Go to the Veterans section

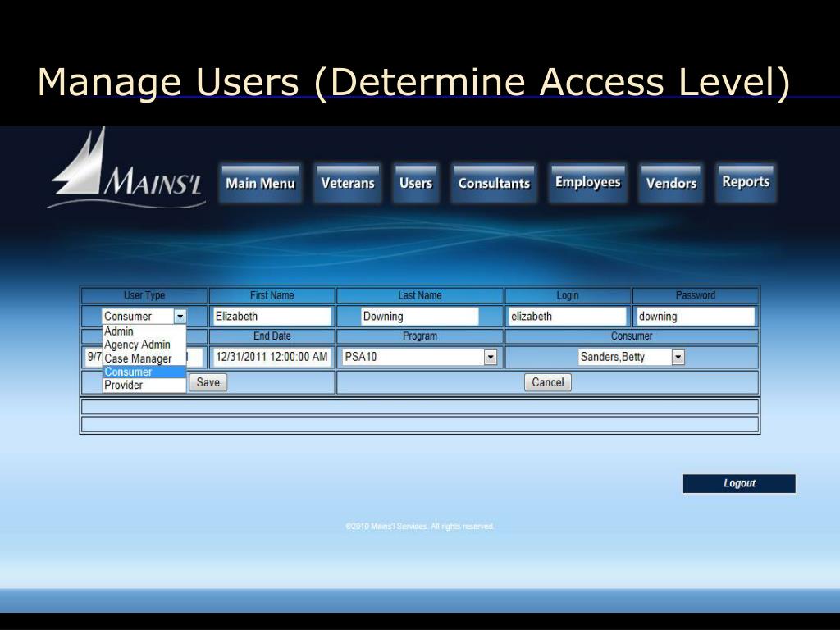(x=348, y=184)
